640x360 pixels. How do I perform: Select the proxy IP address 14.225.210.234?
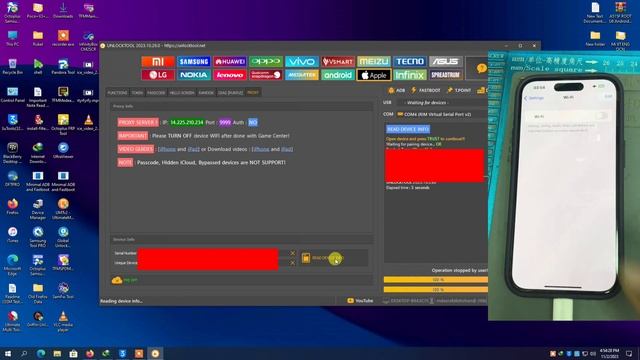[x=187, y=122]
